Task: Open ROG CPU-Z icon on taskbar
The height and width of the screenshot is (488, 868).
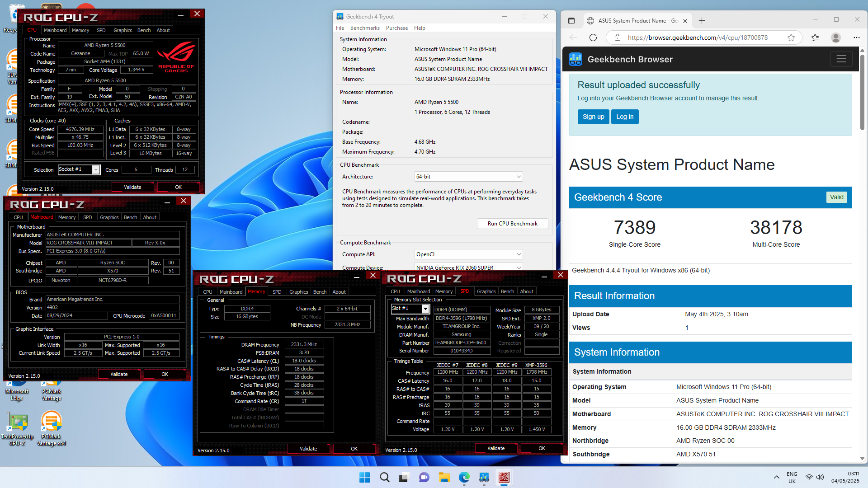Action: pos(504,477)
